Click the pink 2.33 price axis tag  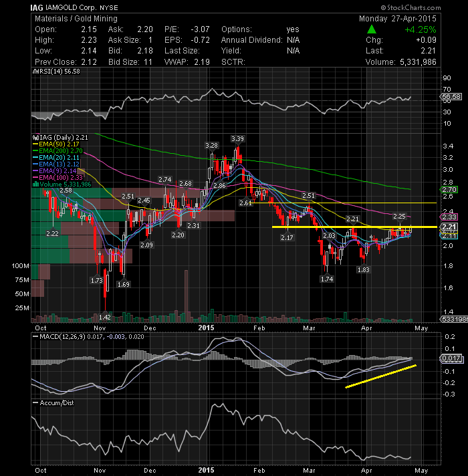coord(449,217)
